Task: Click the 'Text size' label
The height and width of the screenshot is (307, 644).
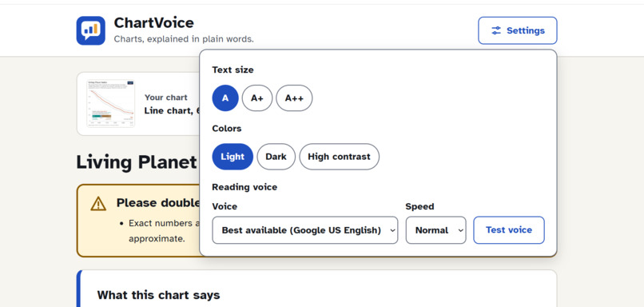Action: point(233,70)
